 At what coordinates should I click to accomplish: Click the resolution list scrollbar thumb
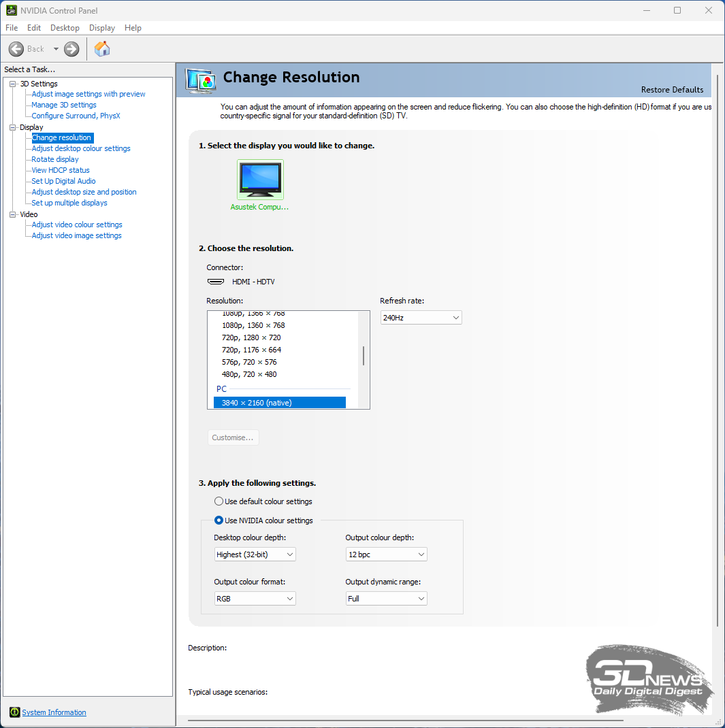pos(364,356)
